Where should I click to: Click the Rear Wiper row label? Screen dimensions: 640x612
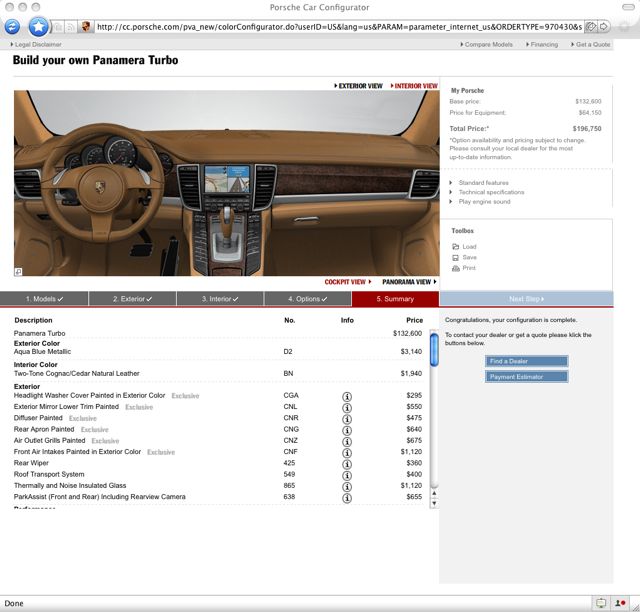click(x=31, y=463)
